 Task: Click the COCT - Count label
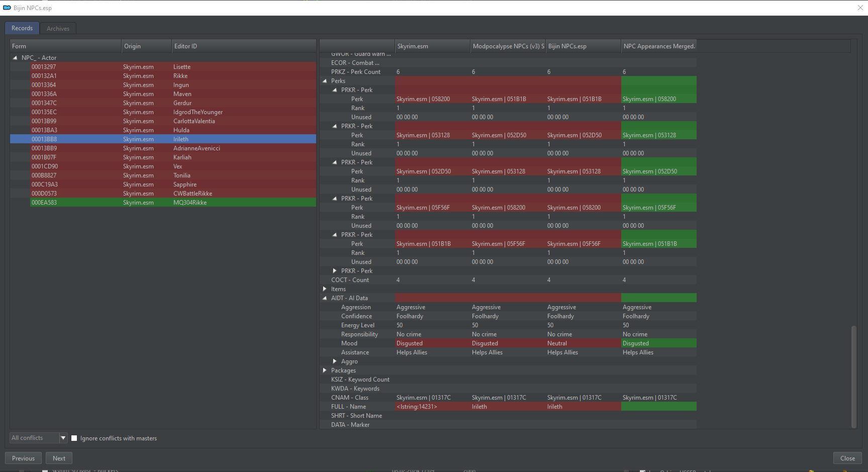click(x=350, y=280)
